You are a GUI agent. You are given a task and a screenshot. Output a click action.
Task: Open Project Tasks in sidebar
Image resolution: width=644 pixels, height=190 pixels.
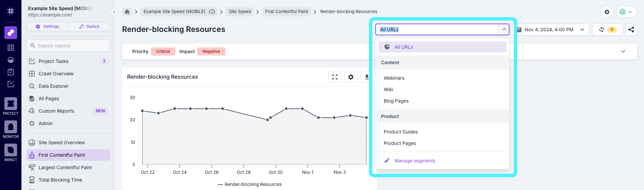(68, 61)
